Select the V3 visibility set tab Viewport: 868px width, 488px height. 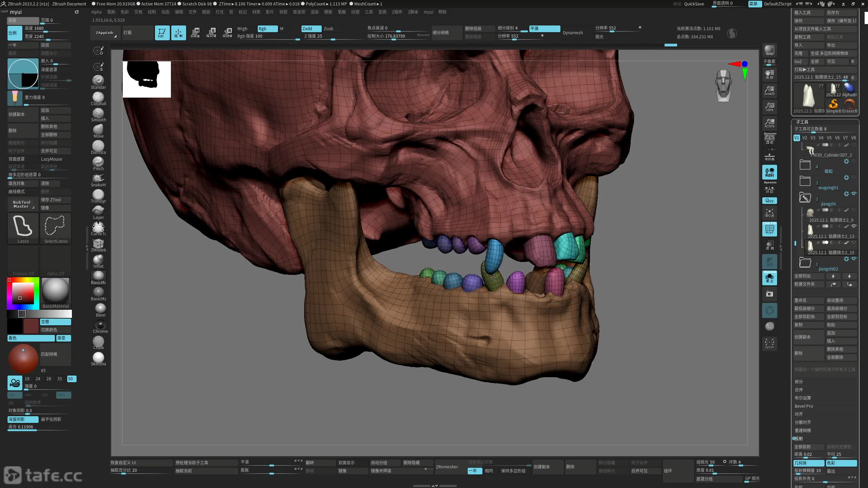(813, 138)
